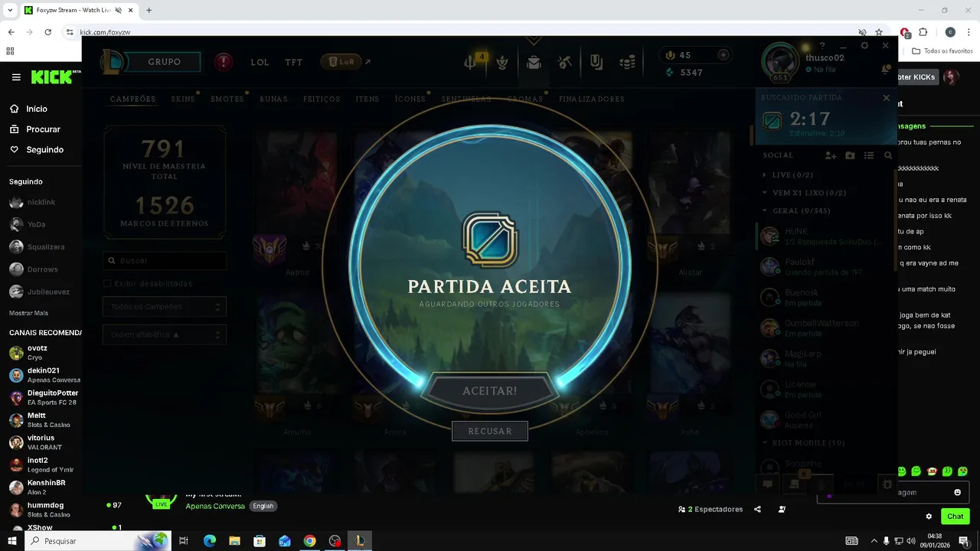Screen dimensions: 980x551
Task: Click the English language tag
Action: click(263, 507)
